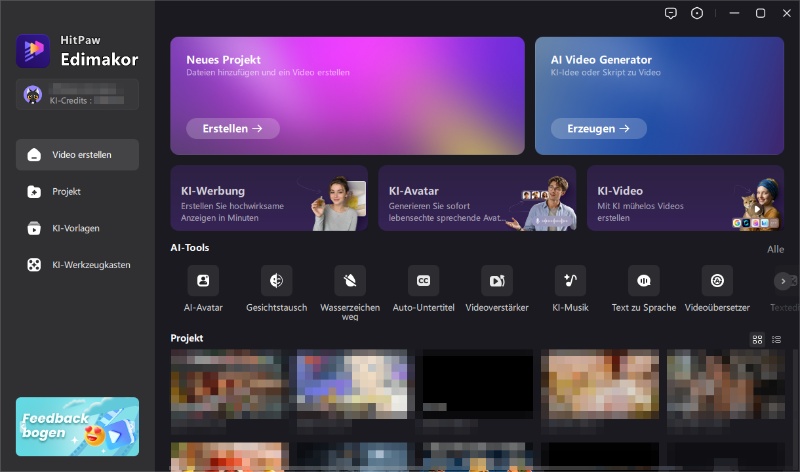800x472 pixels.
Task: Click the Erstellen button
Action: (233, 129)
